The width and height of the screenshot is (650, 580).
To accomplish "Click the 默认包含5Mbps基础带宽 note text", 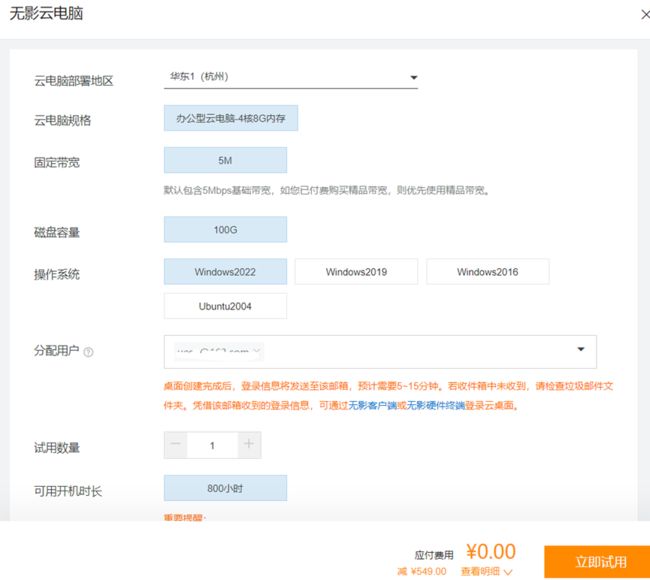I will click(327, 190).
